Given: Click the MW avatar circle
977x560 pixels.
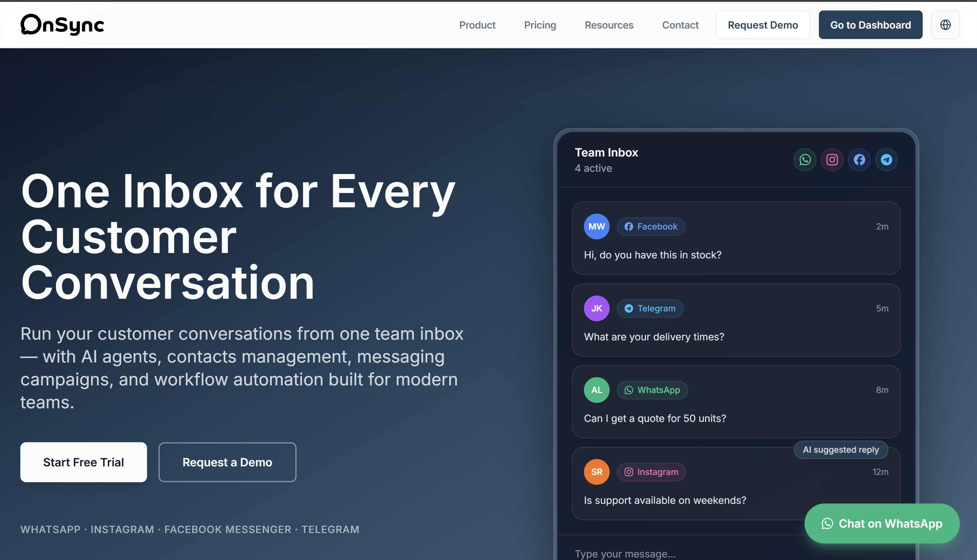Looking at the screenshot, I should tap(596, 227).
